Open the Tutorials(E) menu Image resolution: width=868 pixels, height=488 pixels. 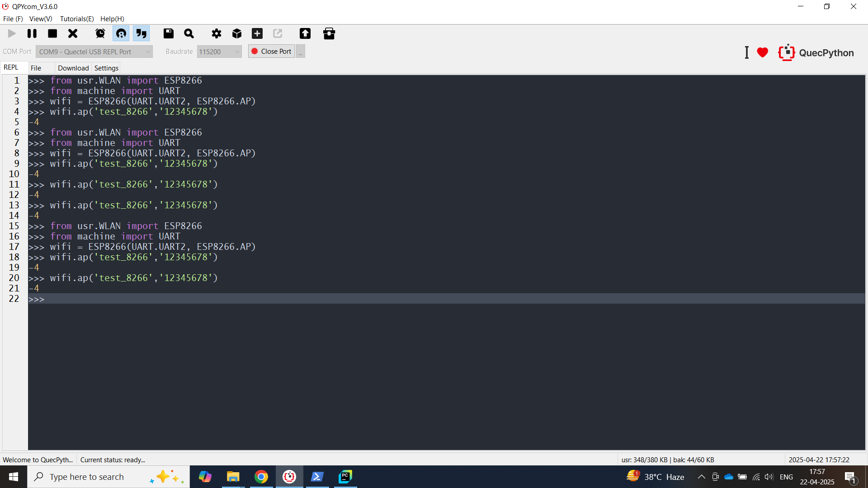pyautogui.click(x=77, y=19)
